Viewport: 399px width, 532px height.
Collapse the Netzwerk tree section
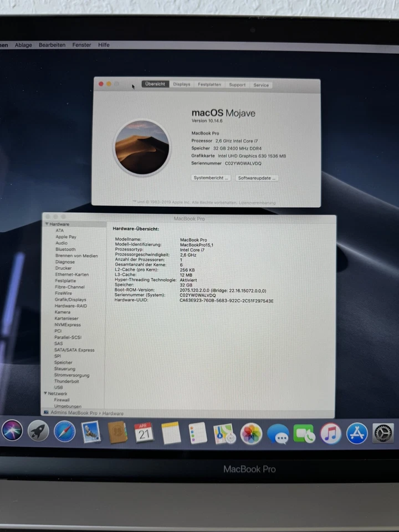tap(45, 393)
